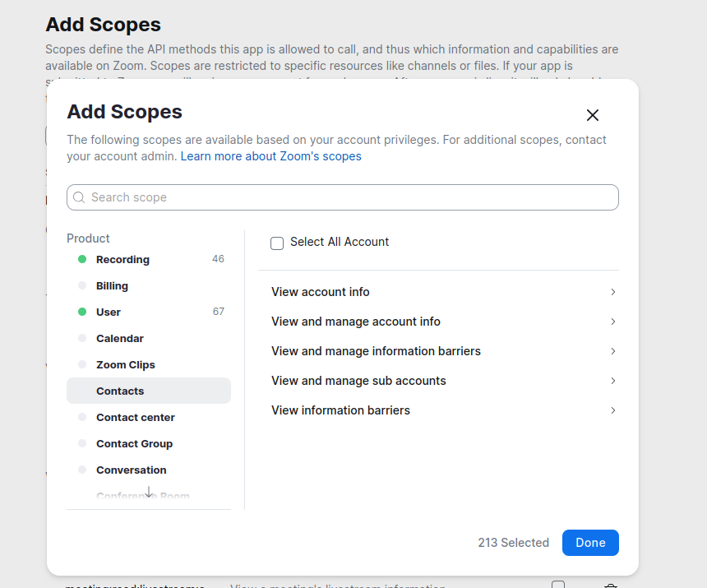
Task: Click the Product heading label
Action: [88, 238]
